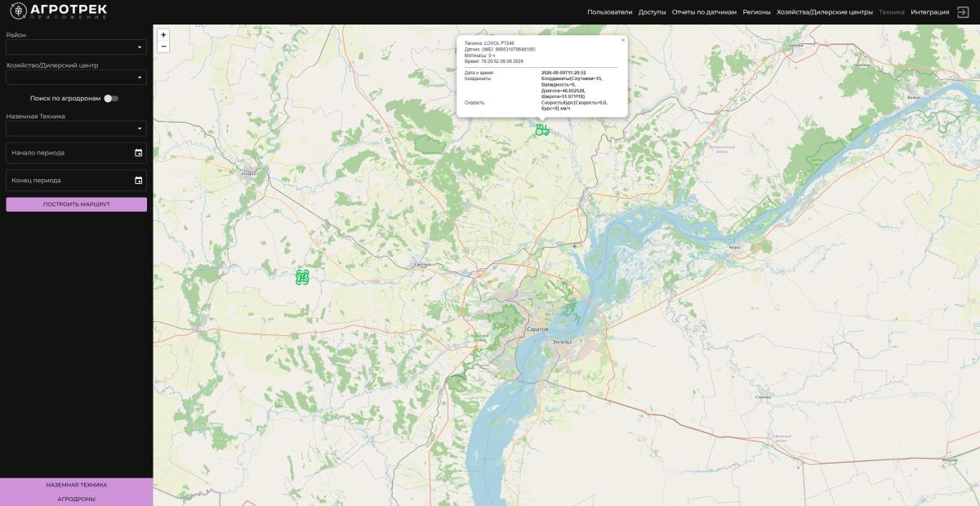Click the Саратов city label on map
The height and width of the screenshot is (506, 980).
(x=537, y=329)
